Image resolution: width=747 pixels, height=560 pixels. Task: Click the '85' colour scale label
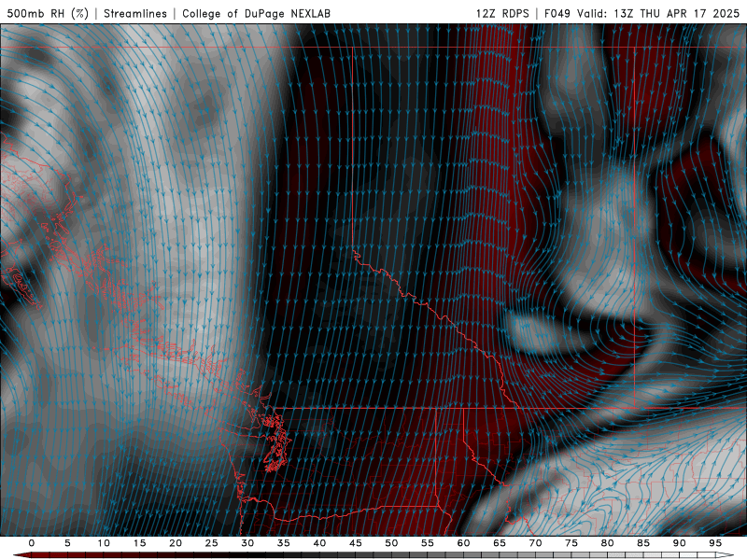[643, 543]
